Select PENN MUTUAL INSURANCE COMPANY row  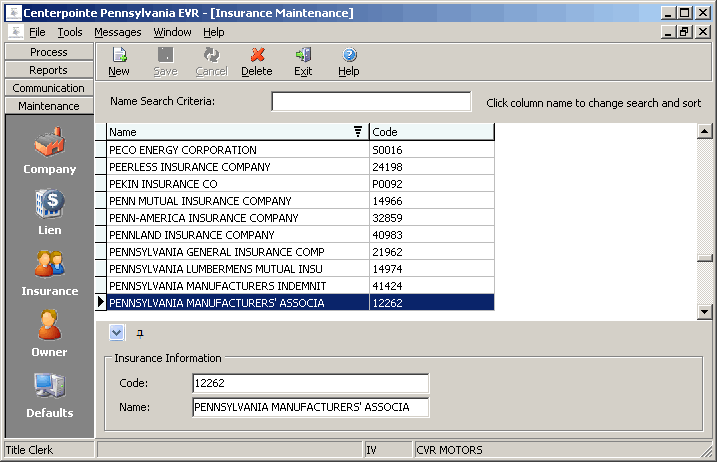(x=294, y=200)
